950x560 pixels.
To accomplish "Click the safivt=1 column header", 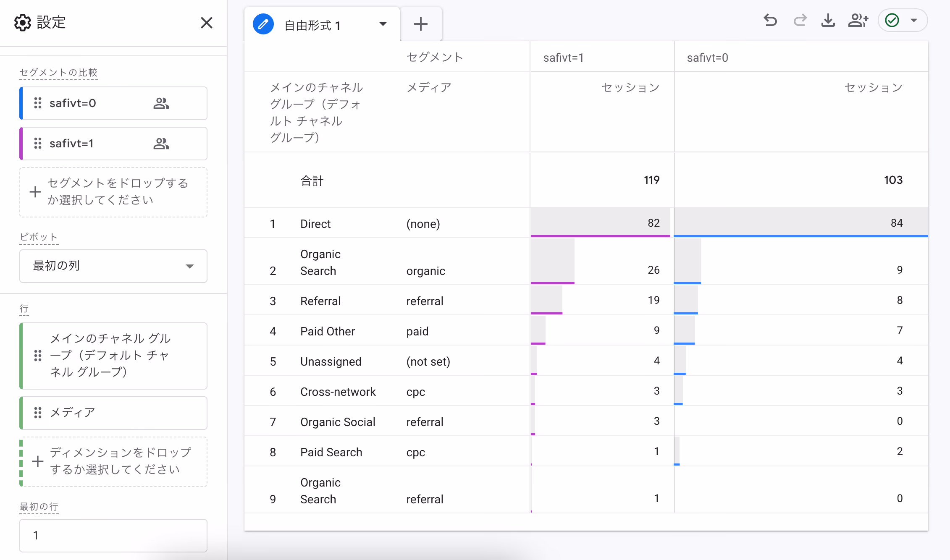I will 563,58.
